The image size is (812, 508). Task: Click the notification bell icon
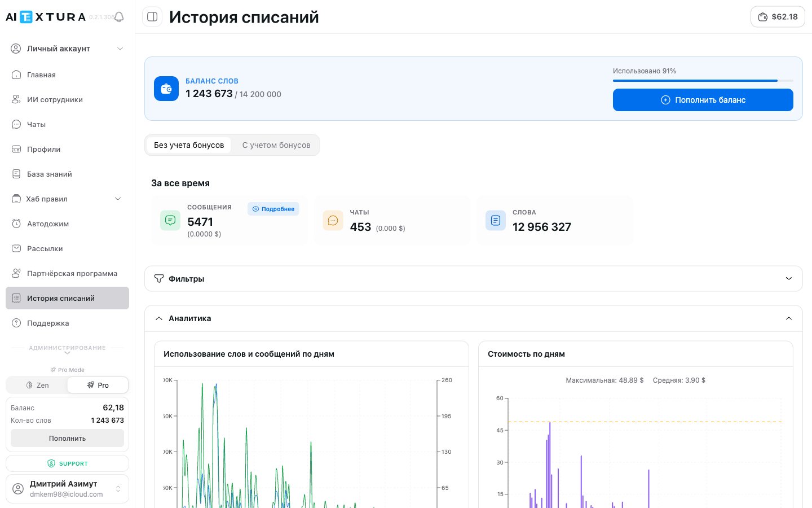[119, 17]
